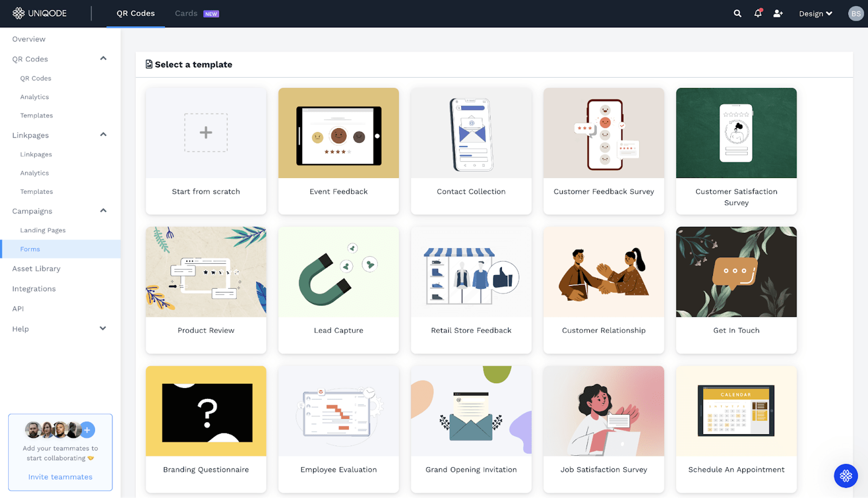
Task: Collapse the QR Codes sidebar section
Action: click(103, 59)
